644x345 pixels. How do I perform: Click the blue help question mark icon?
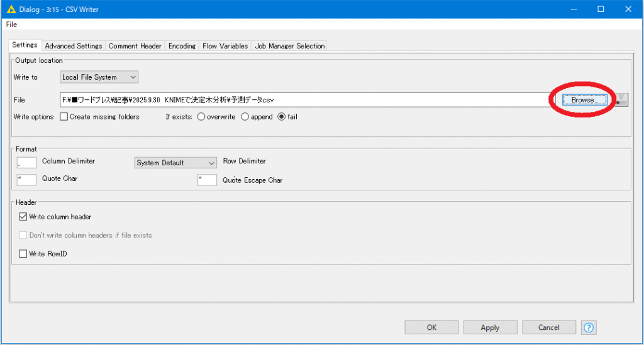[589, 327]
